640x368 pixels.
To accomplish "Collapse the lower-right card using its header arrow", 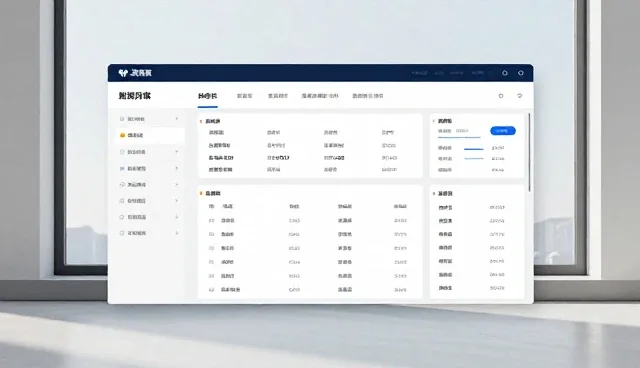I will coord(433,193).
